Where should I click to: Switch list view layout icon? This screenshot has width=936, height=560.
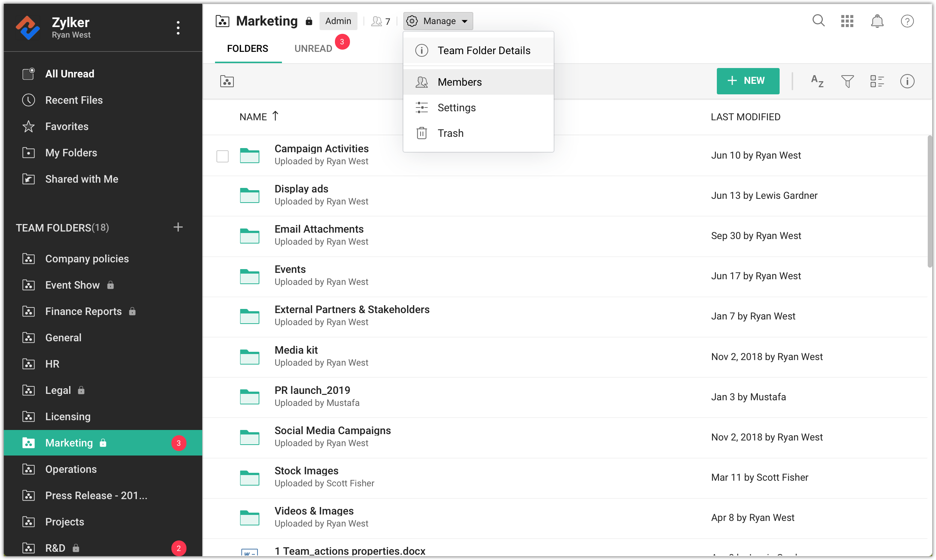point(877,81)
